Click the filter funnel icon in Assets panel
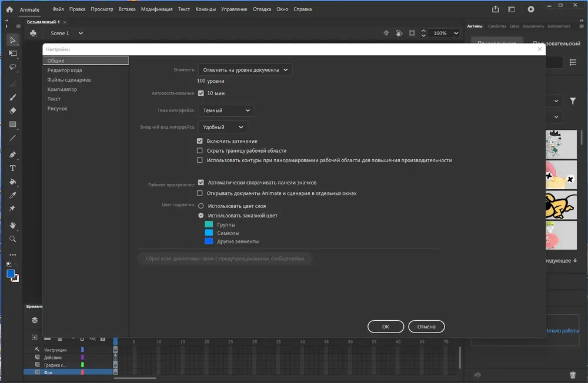This screenshot has height=383, width=588. click(573, 101)
